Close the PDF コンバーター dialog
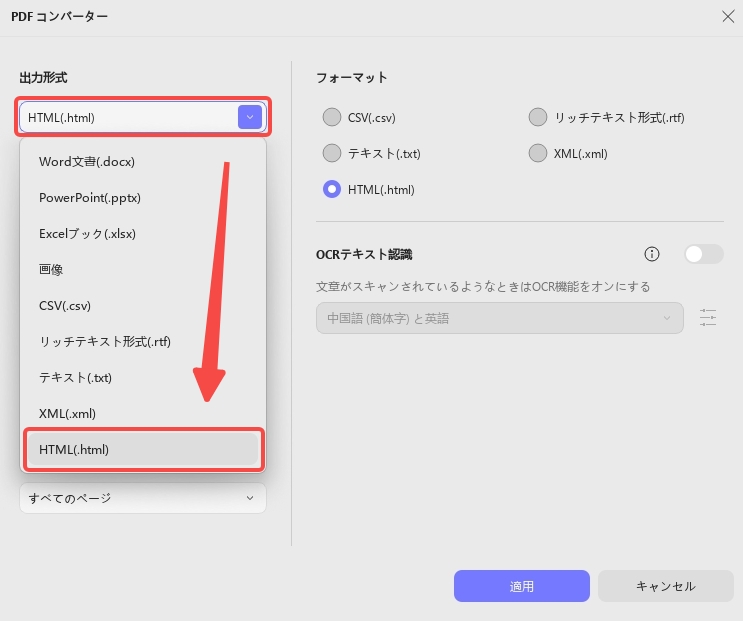The image size is (743, 621). point(728,17)
